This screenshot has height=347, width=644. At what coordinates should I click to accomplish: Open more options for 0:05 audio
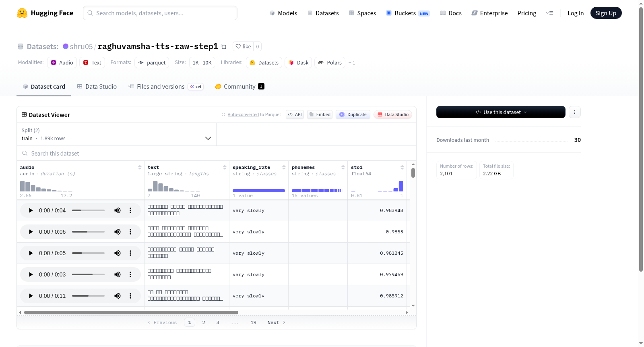click(130, 253)
